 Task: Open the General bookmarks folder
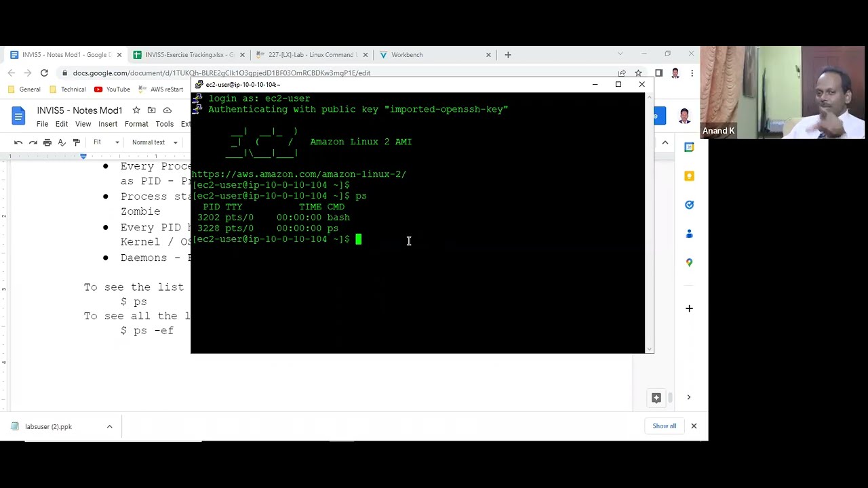[x=24, y=89]
